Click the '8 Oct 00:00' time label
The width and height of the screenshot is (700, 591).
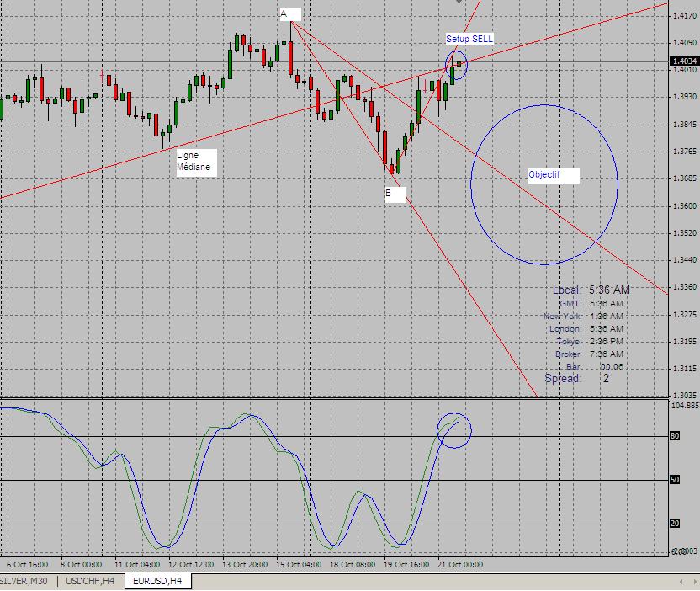point(82,565)
